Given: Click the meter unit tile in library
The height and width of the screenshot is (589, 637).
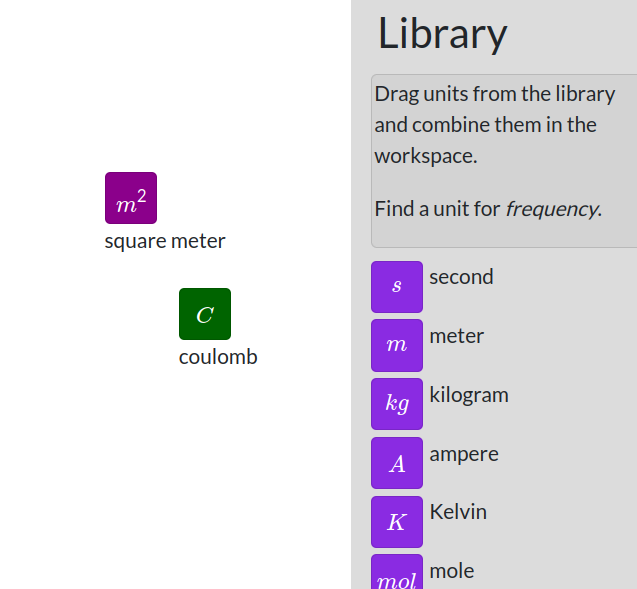Looking at the screenshot, I should tap(397, 345).
